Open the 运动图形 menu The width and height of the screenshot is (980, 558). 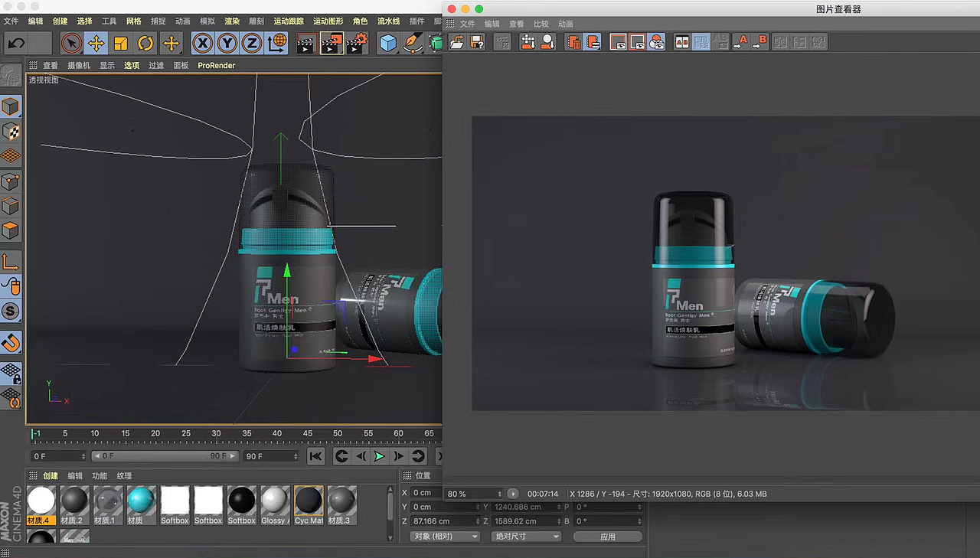[328, 21]
